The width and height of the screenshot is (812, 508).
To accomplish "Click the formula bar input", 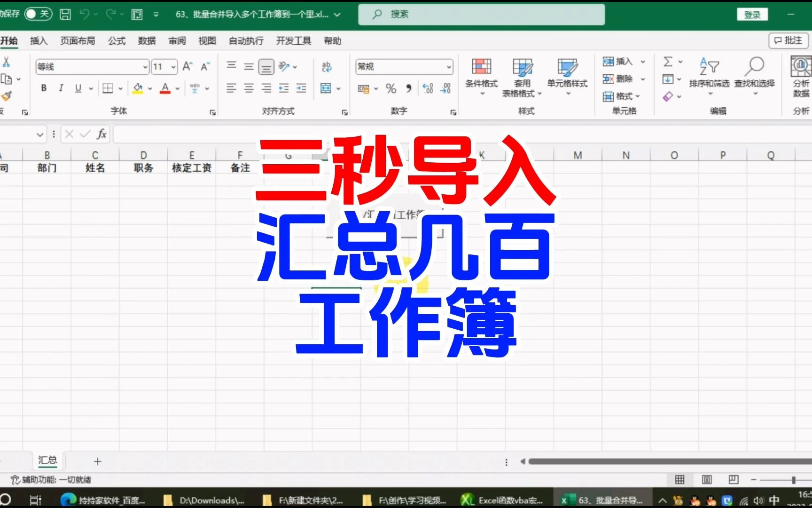I will [462, 135].
